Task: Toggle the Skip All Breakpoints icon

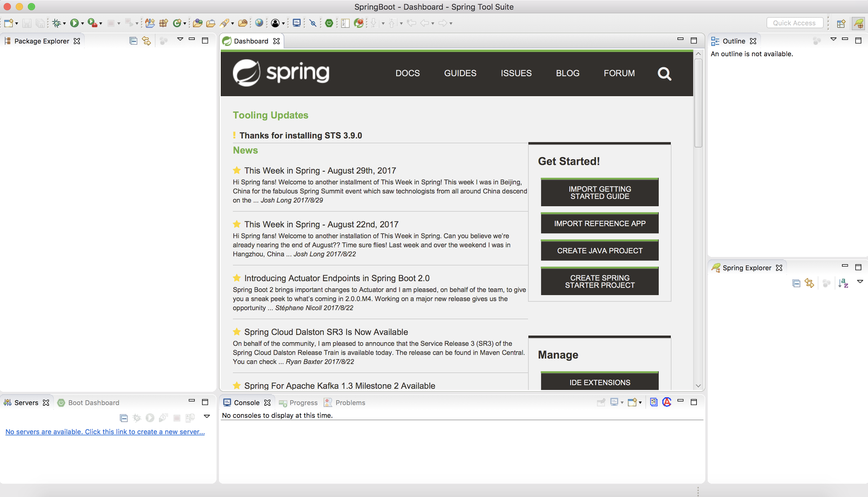Action: (x=313, y=23)
